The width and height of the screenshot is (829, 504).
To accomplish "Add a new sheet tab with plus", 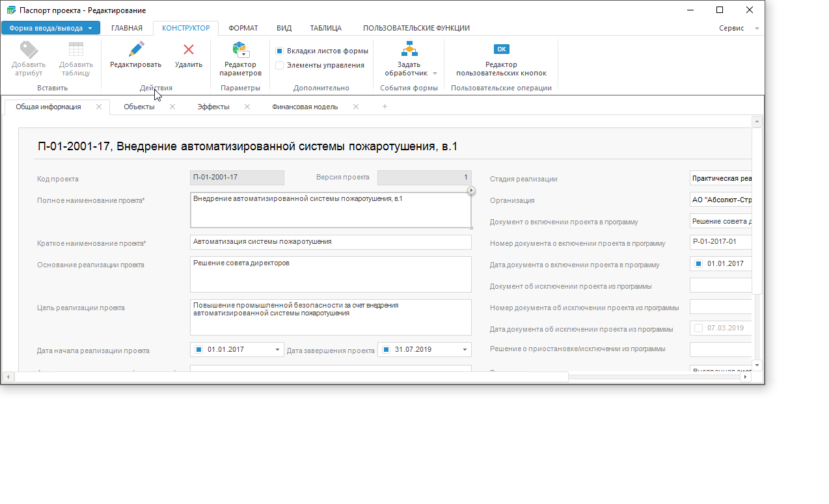I will pos(385,107).
